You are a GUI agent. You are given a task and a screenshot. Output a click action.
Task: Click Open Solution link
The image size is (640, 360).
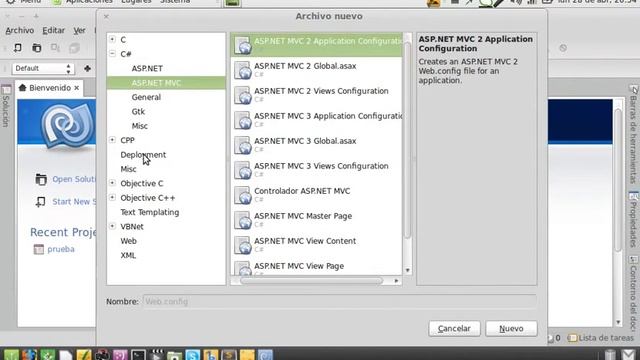[74, 179]
